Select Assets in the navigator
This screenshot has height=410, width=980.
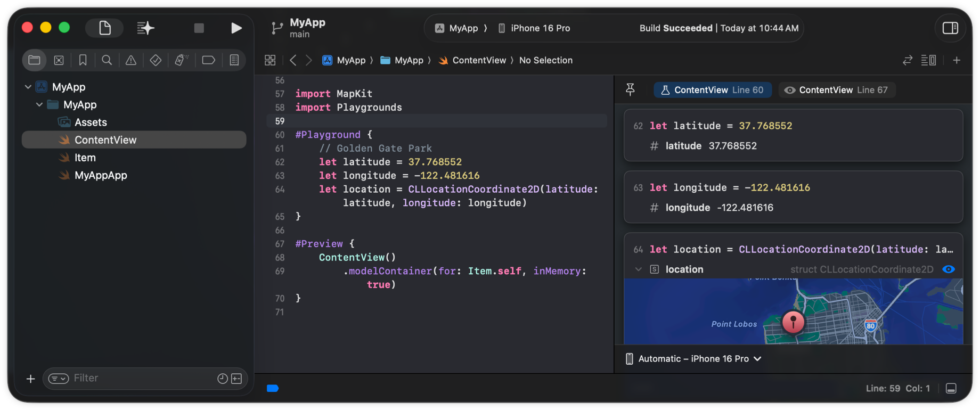[x=91, y=122]
